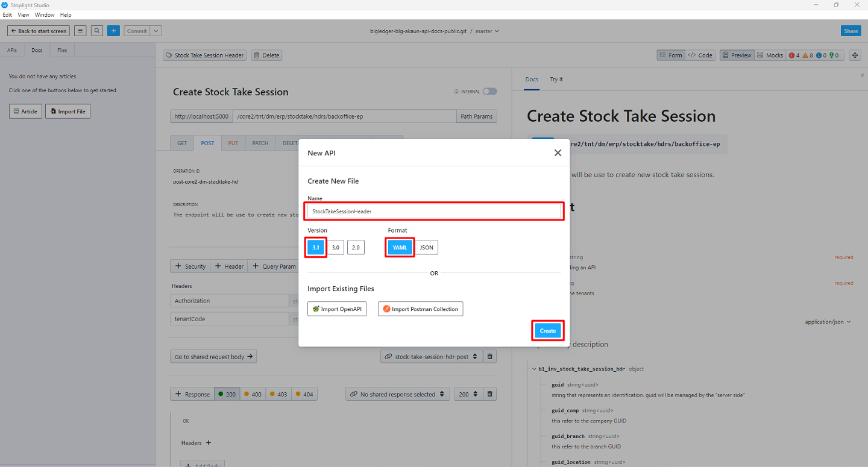The width and height of the screenshot is (868, 467).
Task: Click the blue plus add button
Action: pos(113,31)
